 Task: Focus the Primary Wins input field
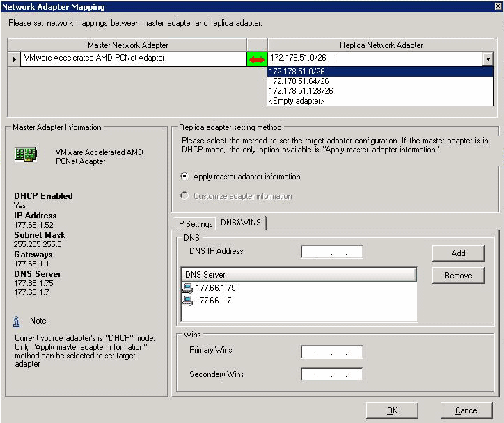point(332,351)
